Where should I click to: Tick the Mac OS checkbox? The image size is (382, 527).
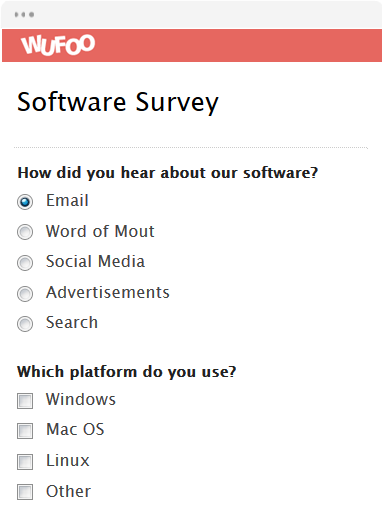tap(25, 431)
